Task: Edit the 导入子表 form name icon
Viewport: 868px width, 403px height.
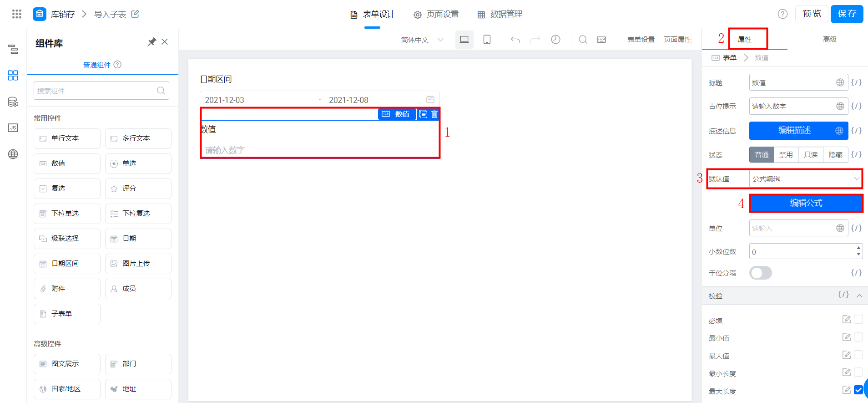Action: (x=135, y=14)
